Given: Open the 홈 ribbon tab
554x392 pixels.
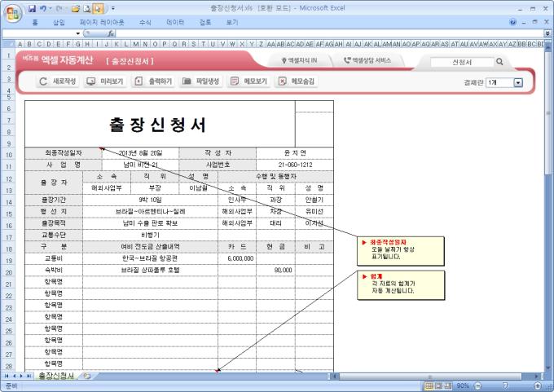Looking at the screenshot, I should (34, 22).
